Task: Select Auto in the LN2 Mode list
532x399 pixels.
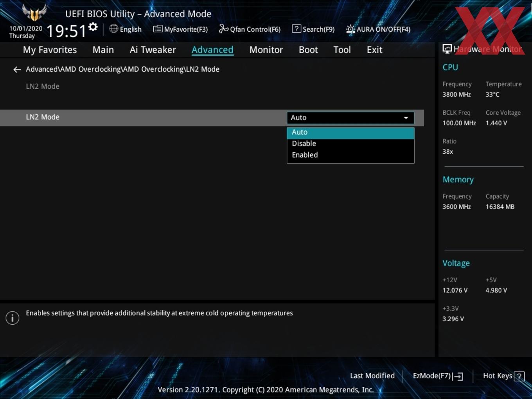Action: pyautogui.click(x=350, y=132)
